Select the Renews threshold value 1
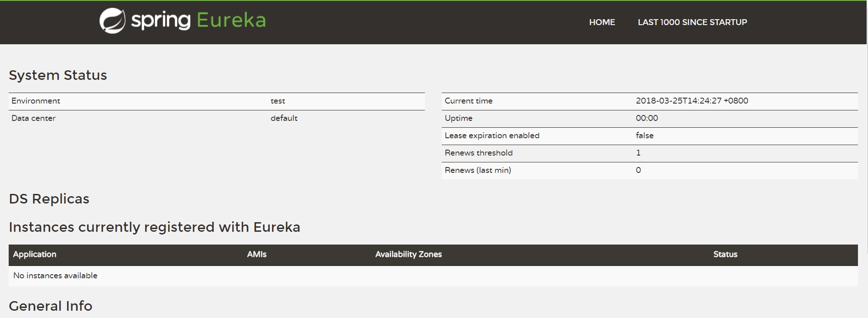This screenshot has width=868, height=318. coord(638,153)
